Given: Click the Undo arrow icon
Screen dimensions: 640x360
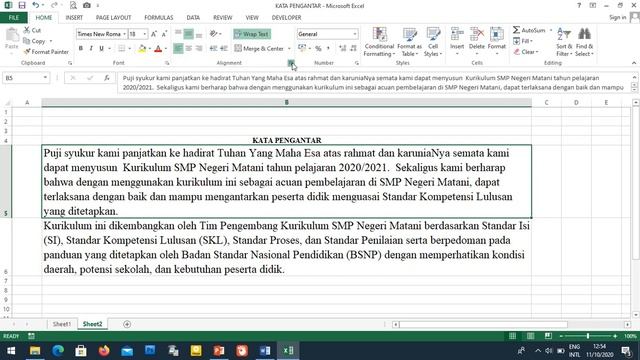Looking at the screenshot, I should tap(36, 5).
